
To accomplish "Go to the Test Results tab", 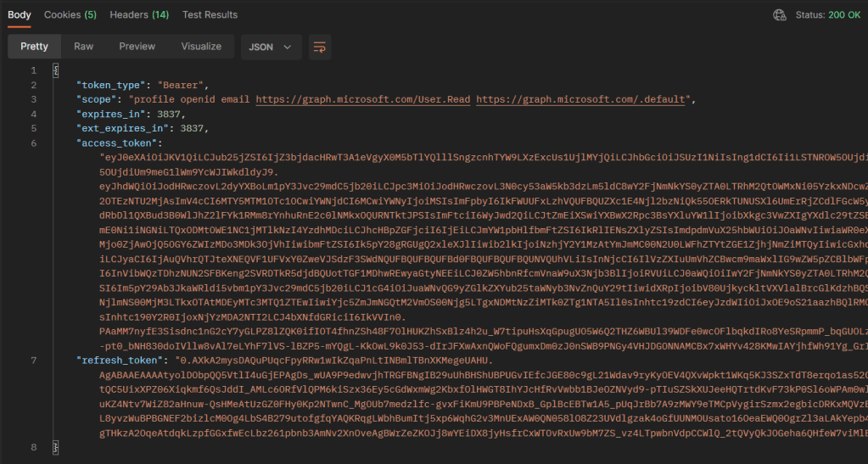I will (210, 14).
